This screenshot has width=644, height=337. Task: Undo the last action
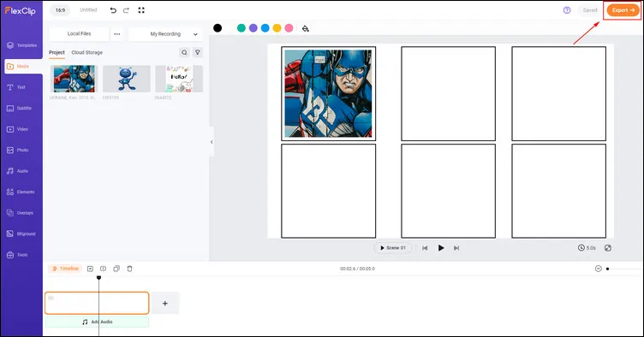[113, 10]
